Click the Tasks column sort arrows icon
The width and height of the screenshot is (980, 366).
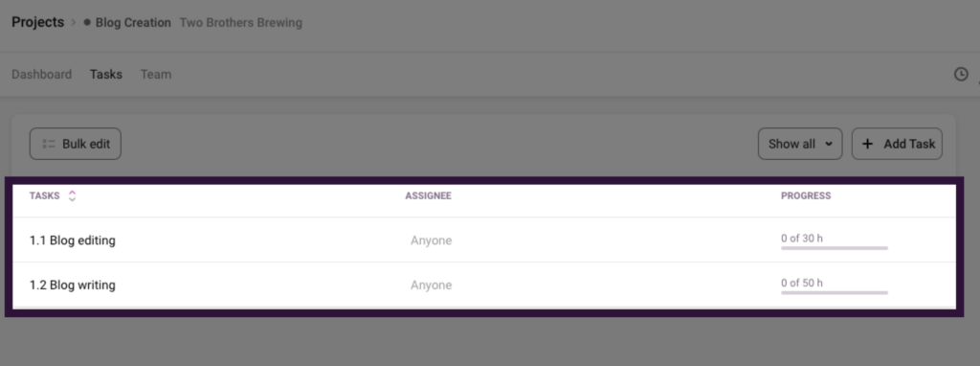[72, 195]
